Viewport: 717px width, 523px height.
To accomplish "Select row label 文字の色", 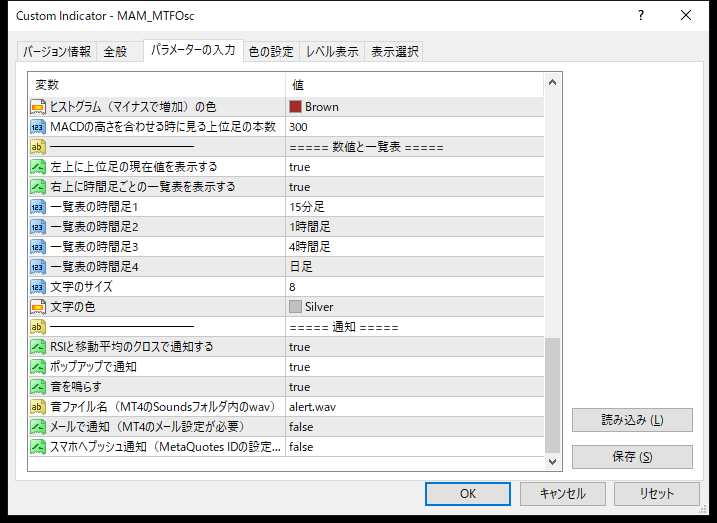I will (x=73, y=307).
